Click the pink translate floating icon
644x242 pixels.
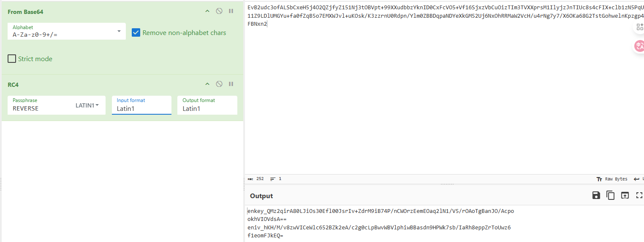[x=639, y=46]
